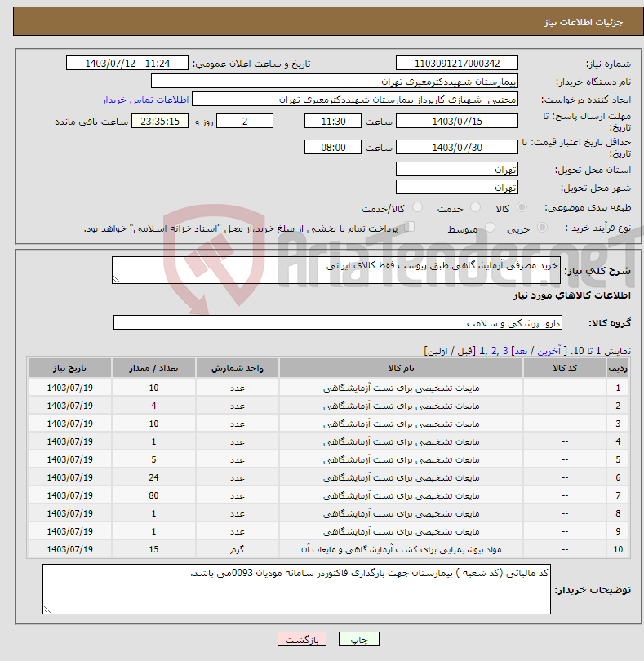Open the بعد next page link
Viewport: 644px width, 661px height.
pos(521,351)
